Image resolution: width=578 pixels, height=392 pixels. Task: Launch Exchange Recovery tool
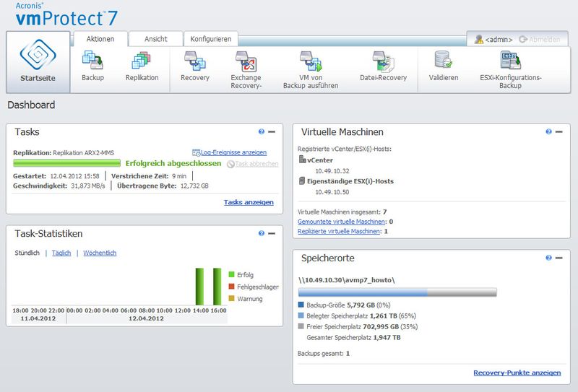coord(246,61)
